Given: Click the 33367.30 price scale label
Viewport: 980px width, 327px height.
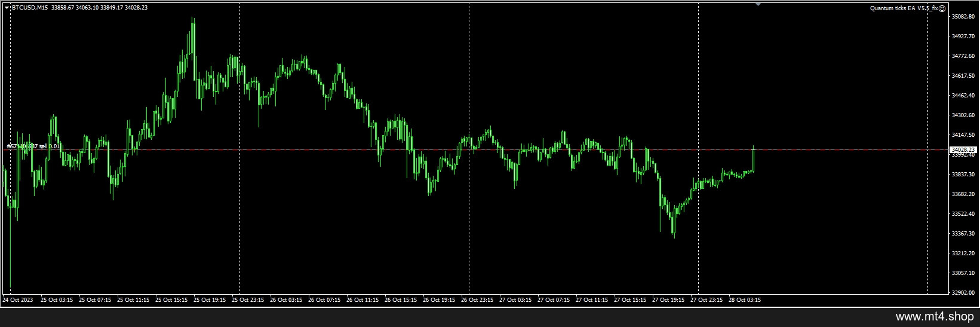Looking at the screenshot, I should (963, 234).
